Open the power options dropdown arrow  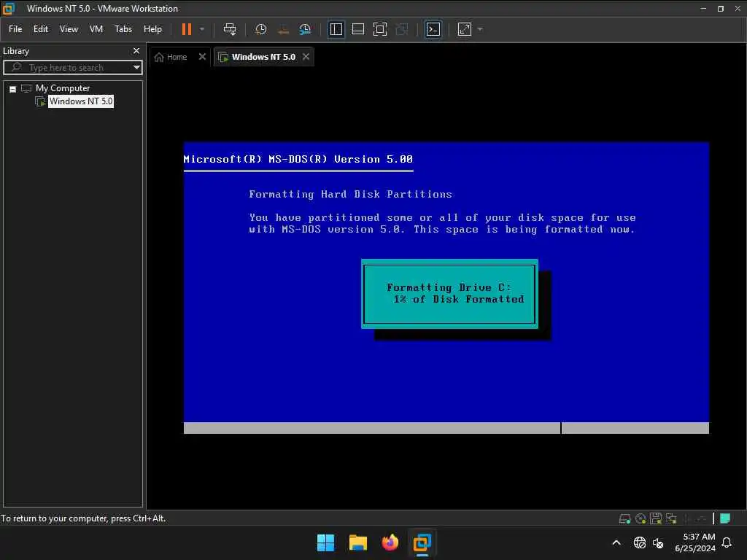(202, 29)
